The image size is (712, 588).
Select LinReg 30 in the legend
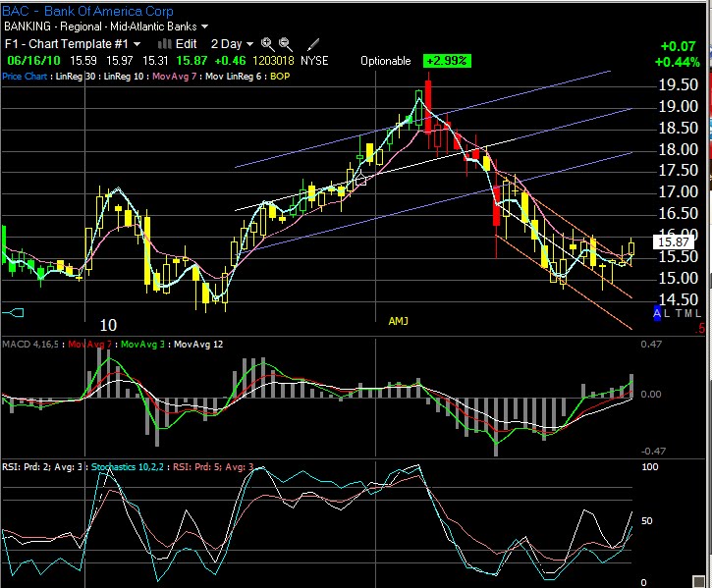coord(76,77)
